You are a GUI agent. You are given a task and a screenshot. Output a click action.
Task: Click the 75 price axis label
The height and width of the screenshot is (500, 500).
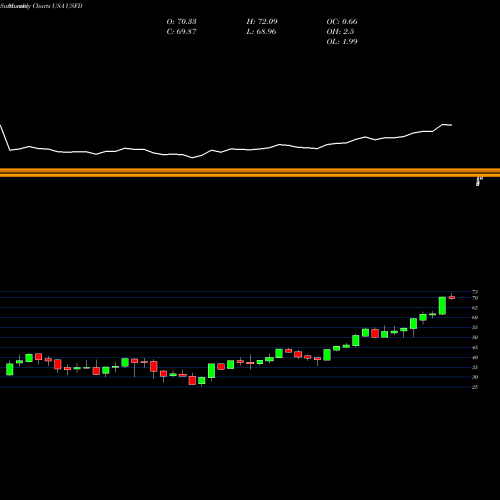pos(475,292)
